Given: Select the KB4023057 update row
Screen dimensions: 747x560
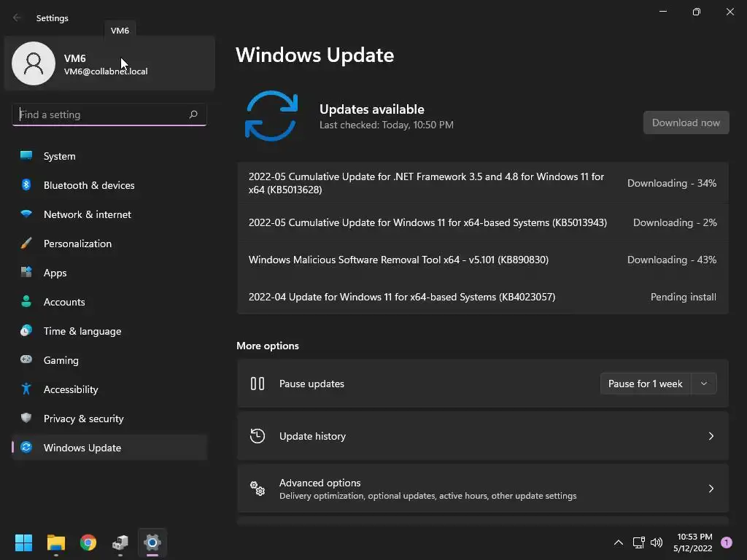Looking at the screenshot, I should (x=483, y=297).
